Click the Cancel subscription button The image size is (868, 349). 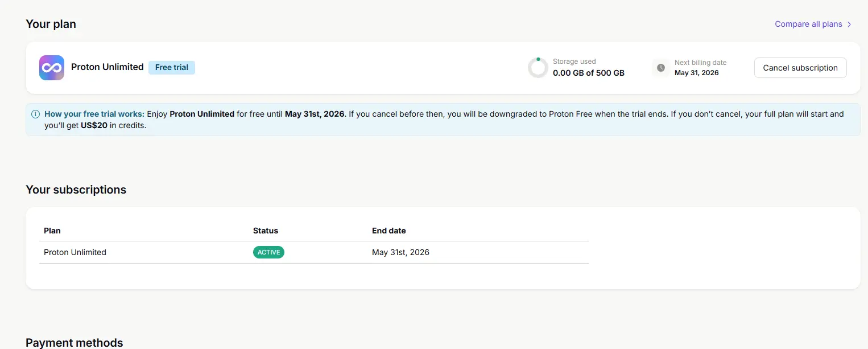click(x=800, y=68)
